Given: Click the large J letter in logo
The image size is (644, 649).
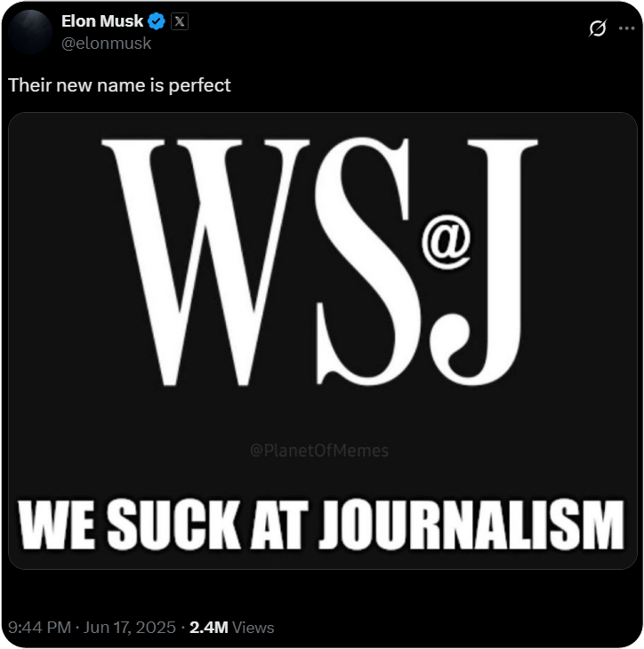Looking at the screenshot, I should pos(485,262).
